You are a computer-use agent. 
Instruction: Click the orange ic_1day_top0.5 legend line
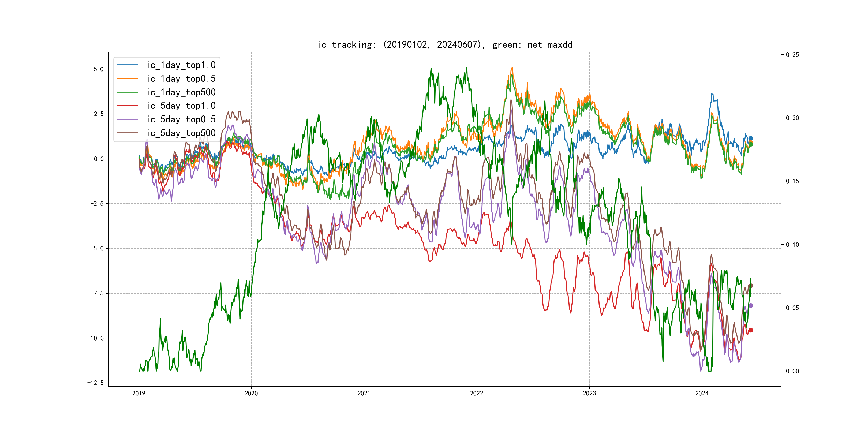(128, 78)
